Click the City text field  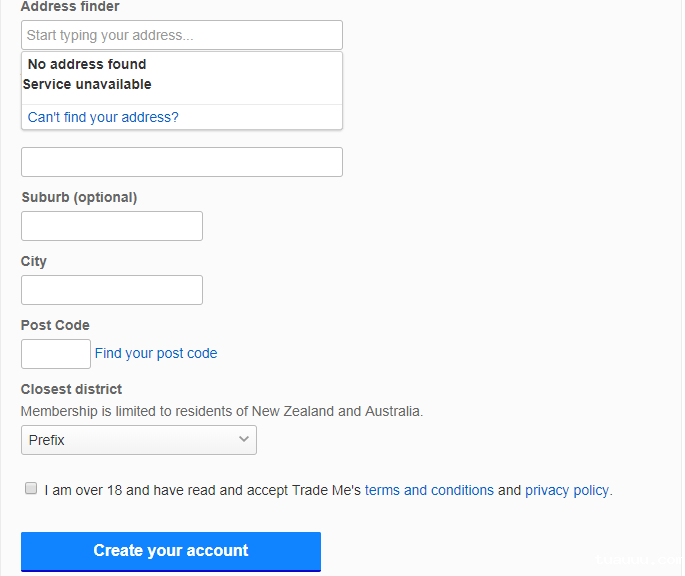pos(111,290)
